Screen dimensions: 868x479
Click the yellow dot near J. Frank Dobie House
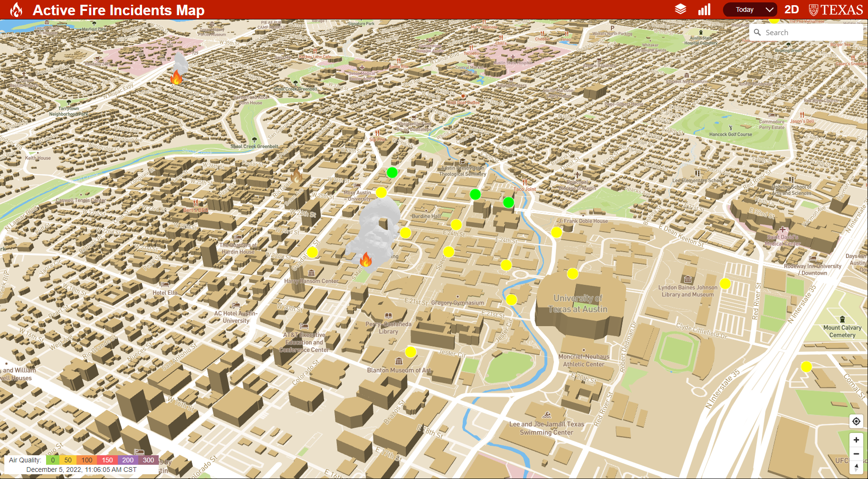click(556, 232)
